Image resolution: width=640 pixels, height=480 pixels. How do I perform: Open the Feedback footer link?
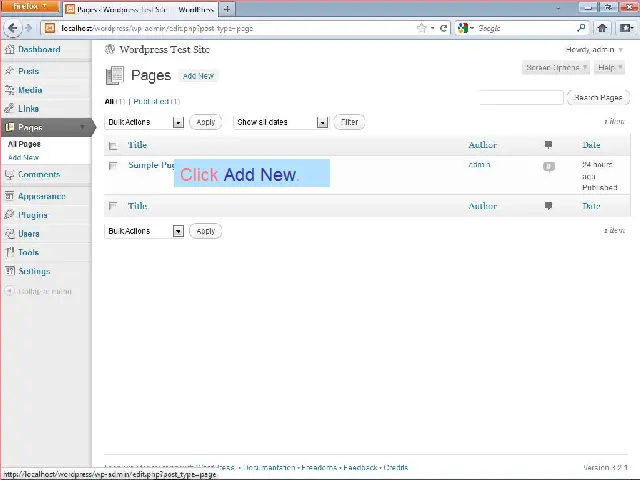360,467
